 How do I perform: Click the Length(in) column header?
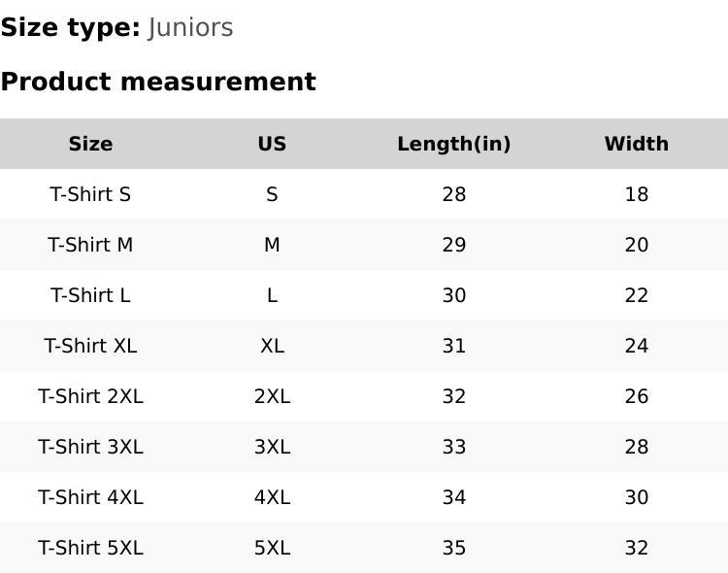click(x=453, y=144)
